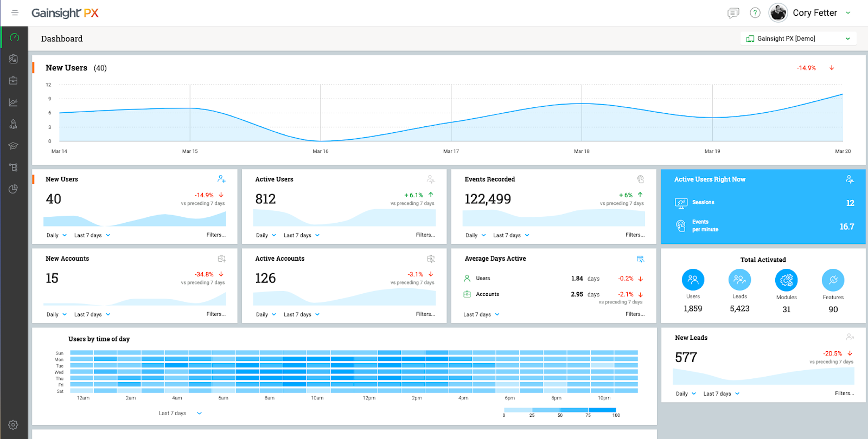Click Filters... in Events Recorded card
The width and height of the screenshot is (868, 439).
(635, 235)
